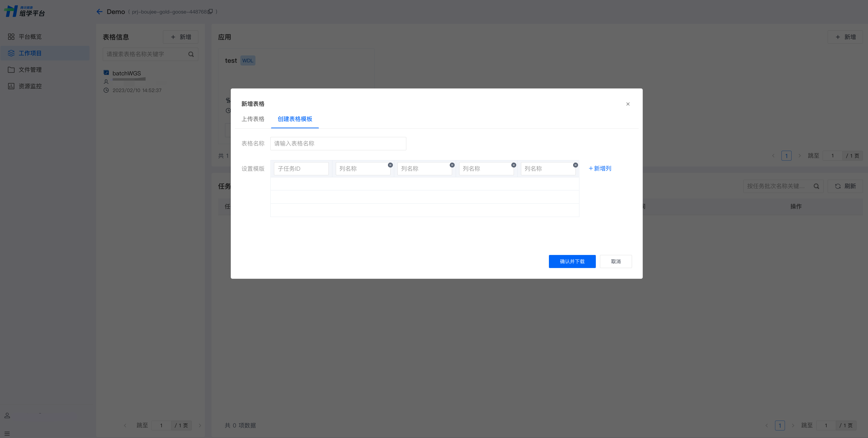The width and height of the screenshot is (868, 438).
Task: Remove the third 列名称 column
Action: (513, 165)
